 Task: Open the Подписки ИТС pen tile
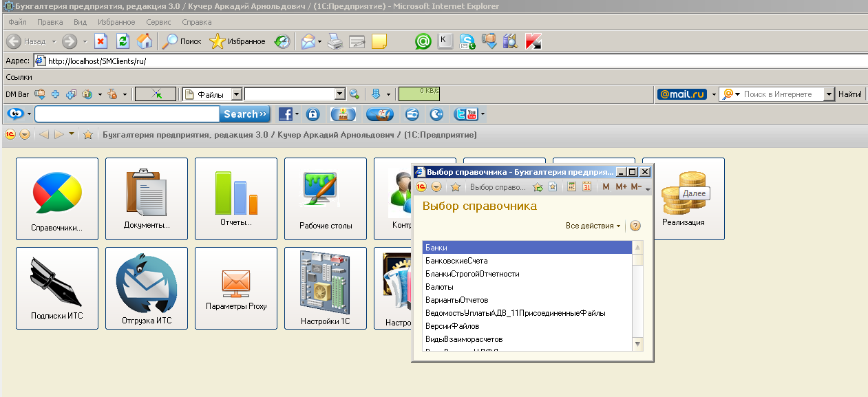(x=57, y=288)
